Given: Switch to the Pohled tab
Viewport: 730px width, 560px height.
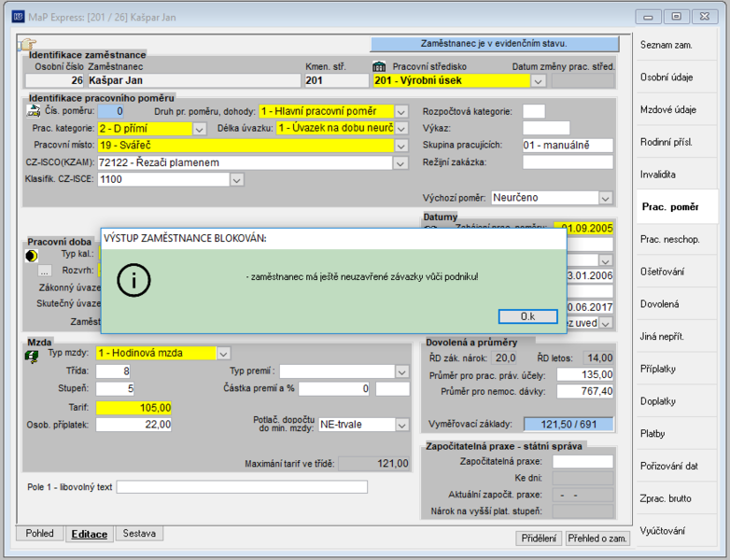Looking at the screenshot, I should (39, 534).
